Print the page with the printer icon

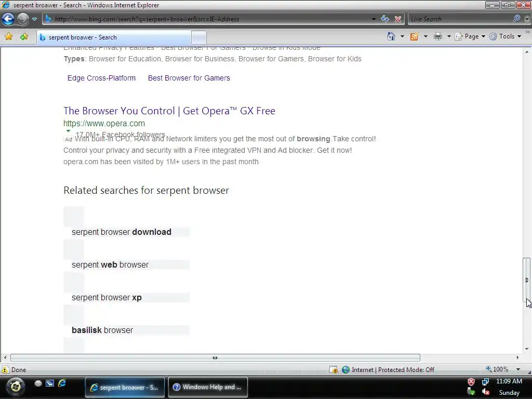pyautogui.click(x=438, y=36)
